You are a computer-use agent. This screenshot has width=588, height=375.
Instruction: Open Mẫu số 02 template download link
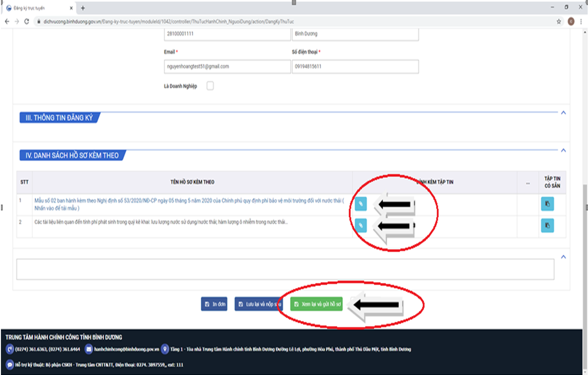tap(188, 201)
